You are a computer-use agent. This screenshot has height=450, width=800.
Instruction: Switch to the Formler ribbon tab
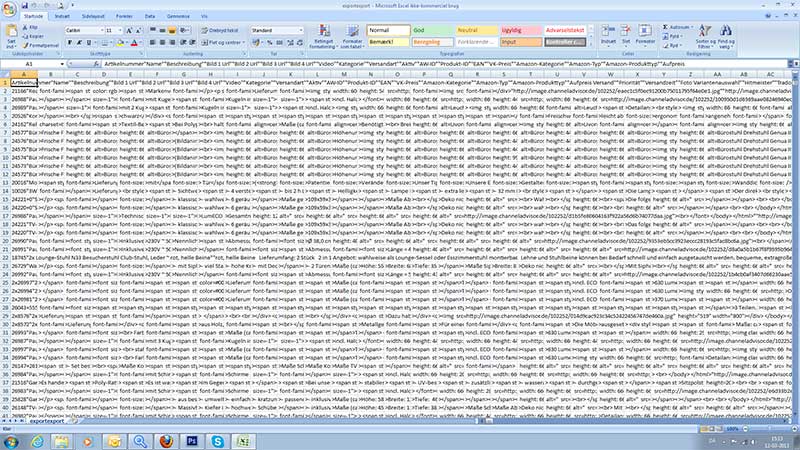click(x=124, y=16)
